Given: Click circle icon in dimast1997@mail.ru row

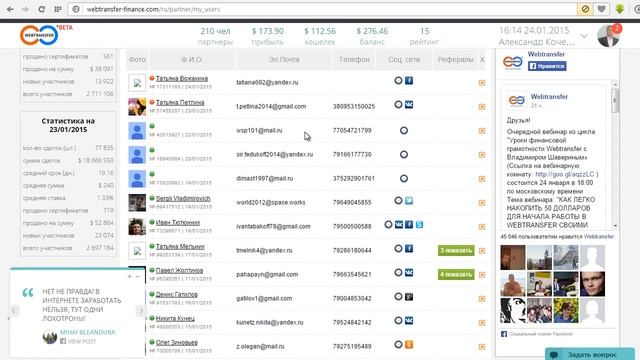Looking at the screenshot, I should click(x=404, y=178).
